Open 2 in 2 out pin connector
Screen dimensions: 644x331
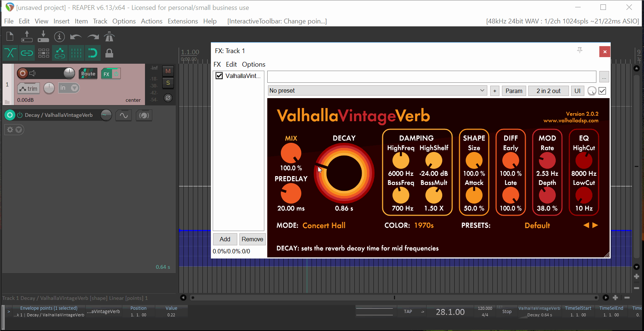tap(548, 91)
